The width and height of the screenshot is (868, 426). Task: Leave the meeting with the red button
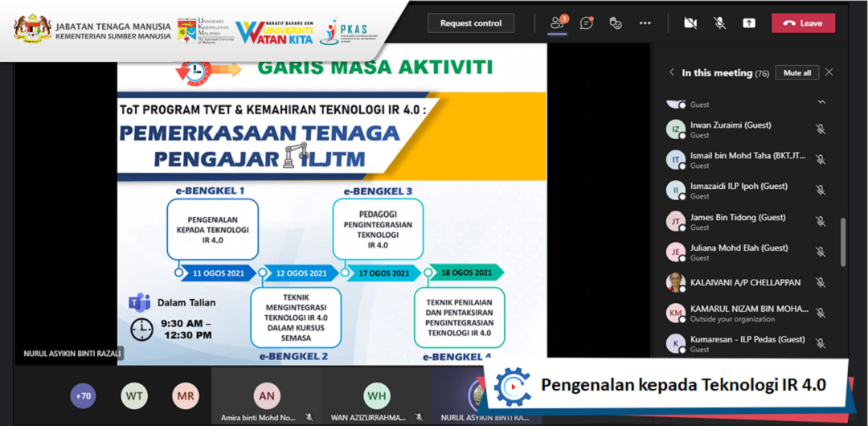pos(803,23)
